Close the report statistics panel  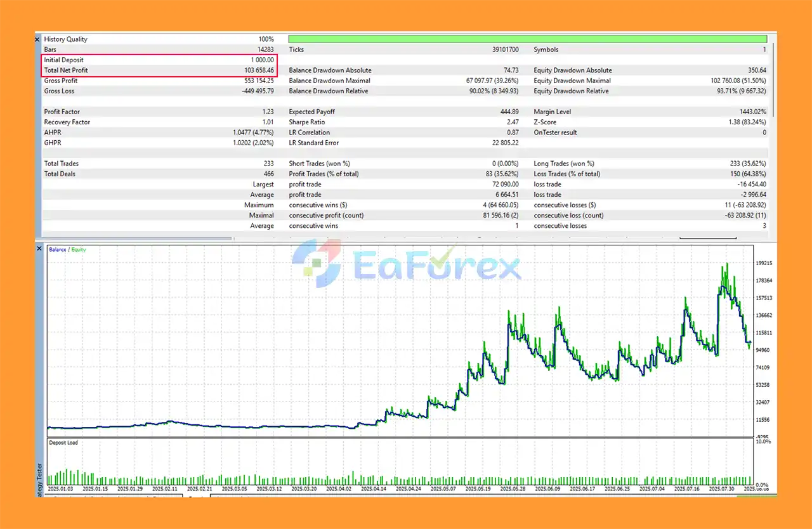[x=38, y=39]
